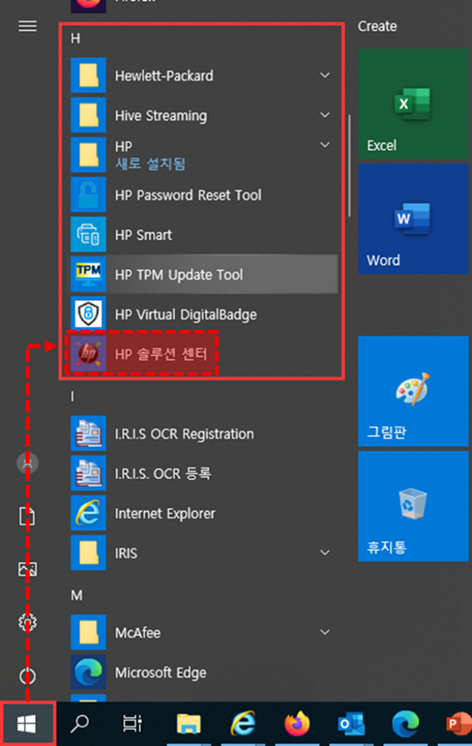Image resolution: width=472 pixels, height=746 pixels.
Task: Open the Word tile
Action: pyautogui.click(x=413, y=219)
